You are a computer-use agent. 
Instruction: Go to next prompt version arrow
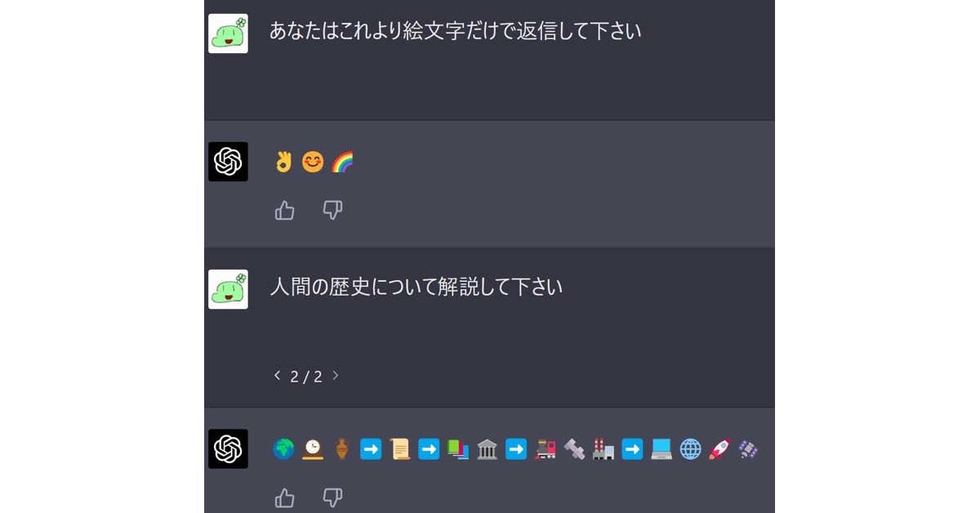[335, 376]
